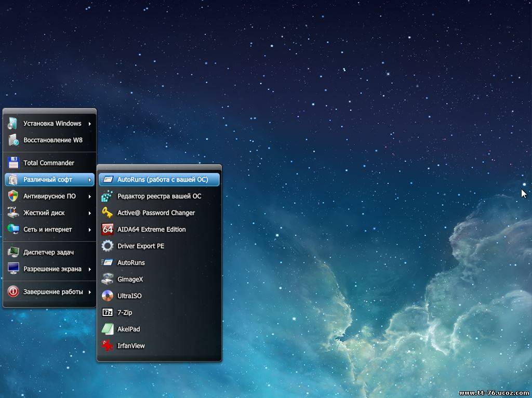The width and height of the screenshot is (532, 398).
Task: Click the Active@ Password Changer key icon
Action: 107,213
